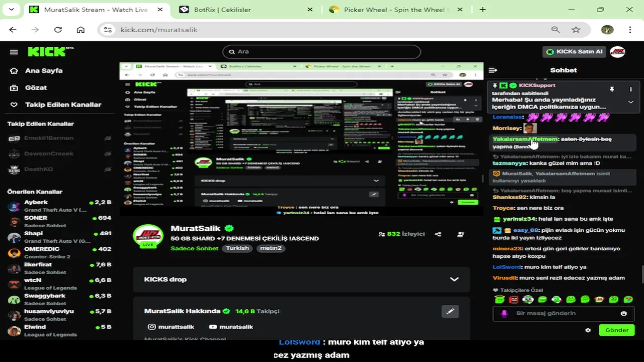Close the BotRix tab
Image resolution: width=644 pixels, height=362 pixels.
click(310, 10)
